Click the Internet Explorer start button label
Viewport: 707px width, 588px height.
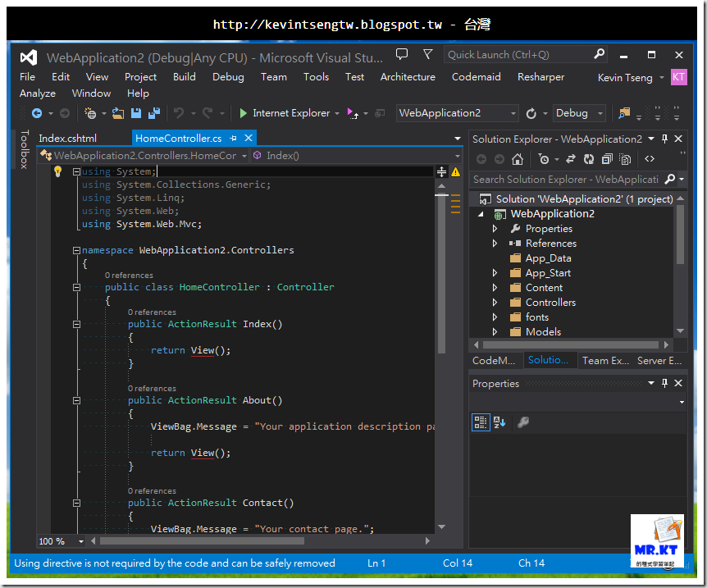(291, 113)
